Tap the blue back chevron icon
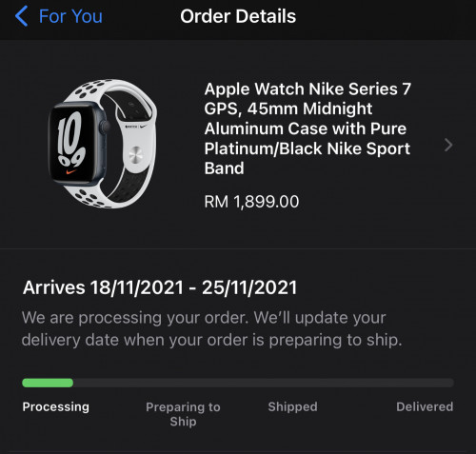 coord(21,16)
